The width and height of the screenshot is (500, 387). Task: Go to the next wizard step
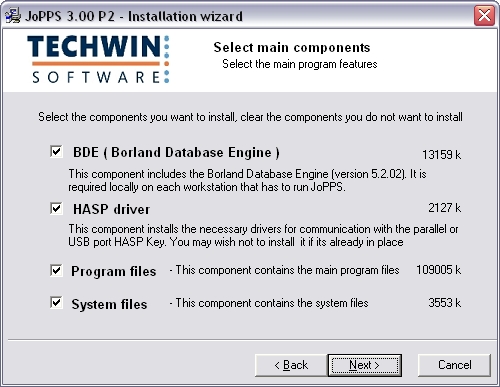tap(365, 365)
